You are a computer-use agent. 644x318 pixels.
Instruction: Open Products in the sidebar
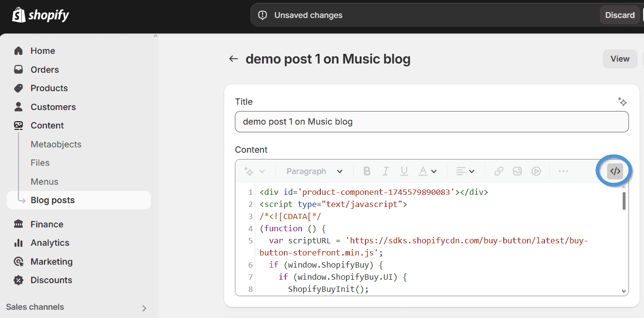[x=49, y=88]
